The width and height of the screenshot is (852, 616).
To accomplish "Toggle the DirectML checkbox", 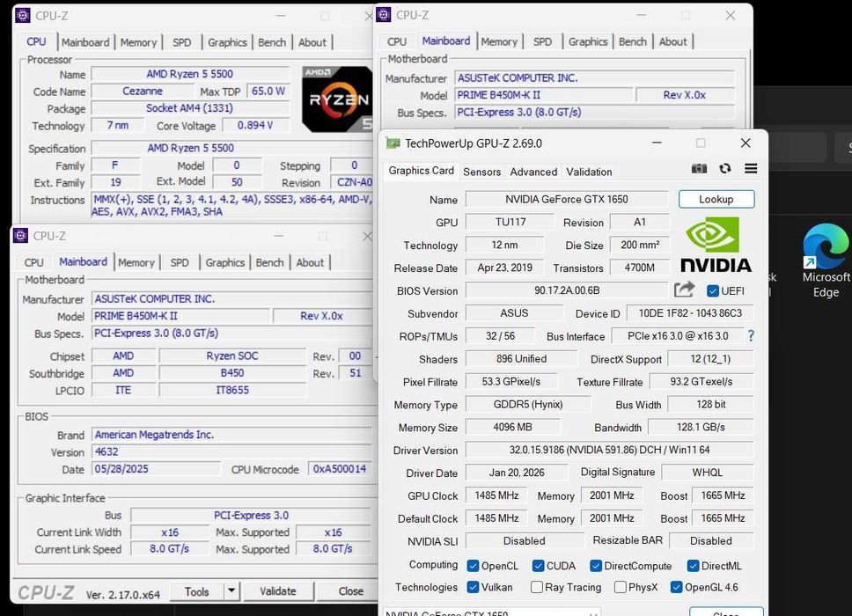I will coord(693,566).
